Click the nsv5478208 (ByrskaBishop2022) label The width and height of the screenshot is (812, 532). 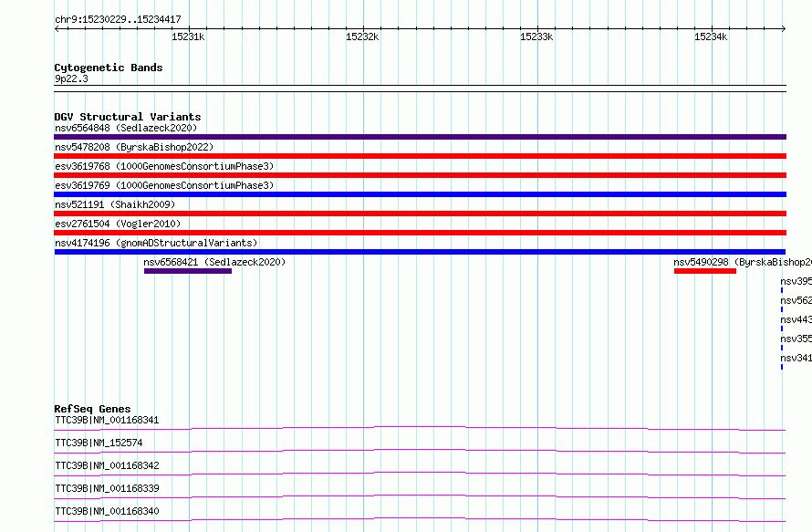[134, 147]
